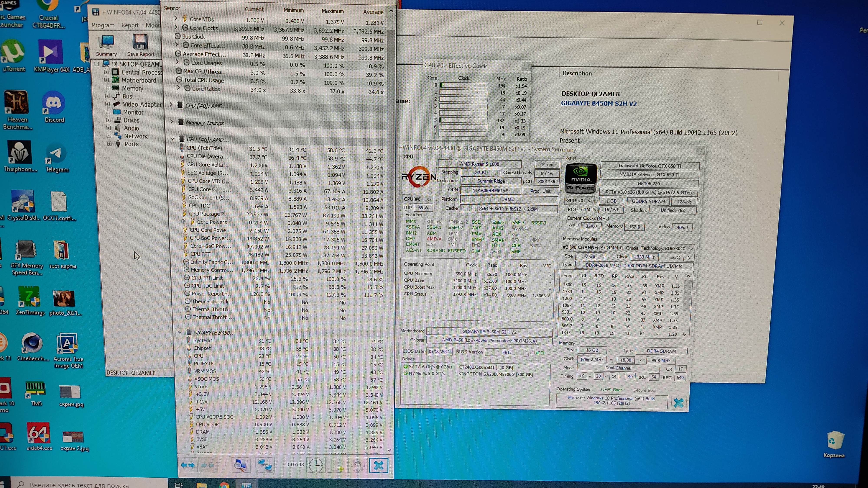868x488 pixels.
Task: Expand the Motherboard tree node
Action: point(107,80)
